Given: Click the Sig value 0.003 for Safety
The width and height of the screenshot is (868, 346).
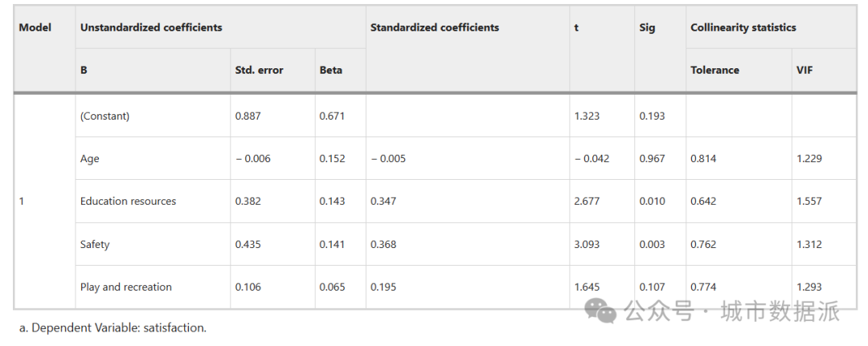Looking at the screenshot, I should tap(652, 244).
